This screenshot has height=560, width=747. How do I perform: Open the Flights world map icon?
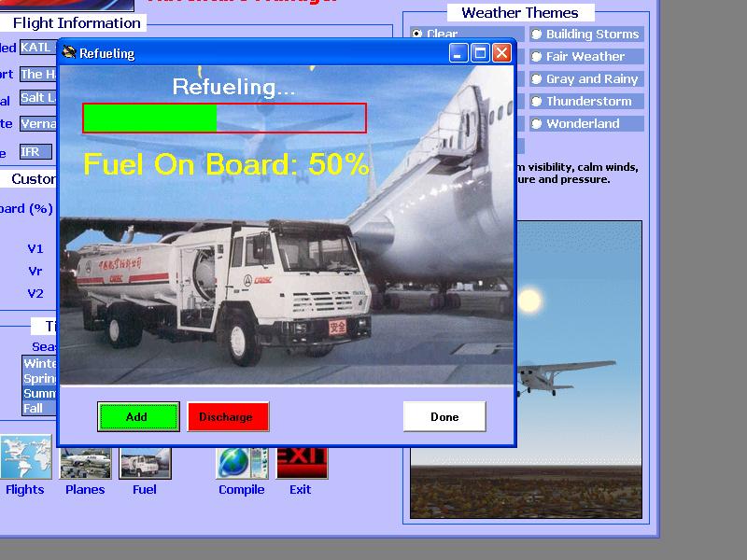click(x=26, y=456)
